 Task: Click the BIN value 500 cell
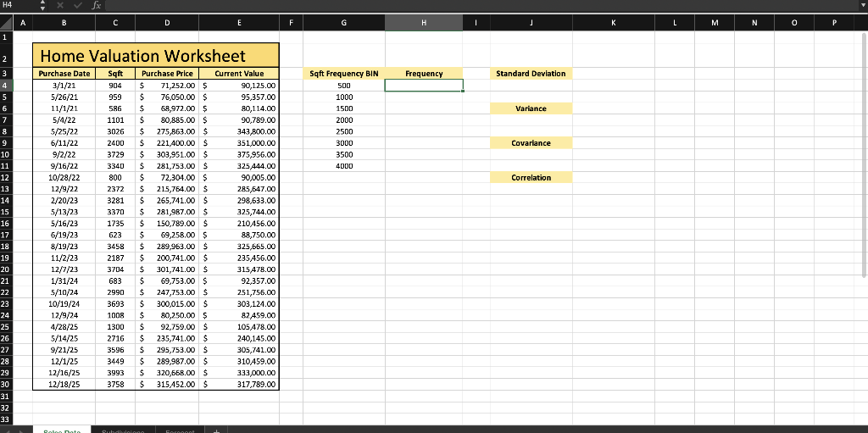[344, 86]
